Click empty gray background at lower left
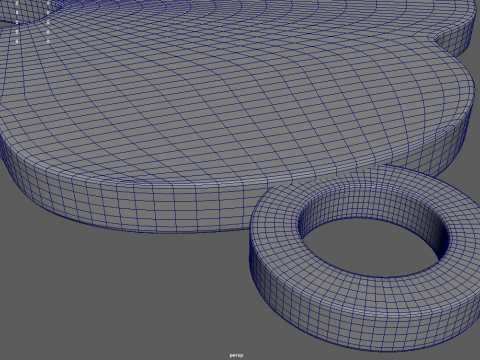The image size is (480, 360). (x=100, y=293)
